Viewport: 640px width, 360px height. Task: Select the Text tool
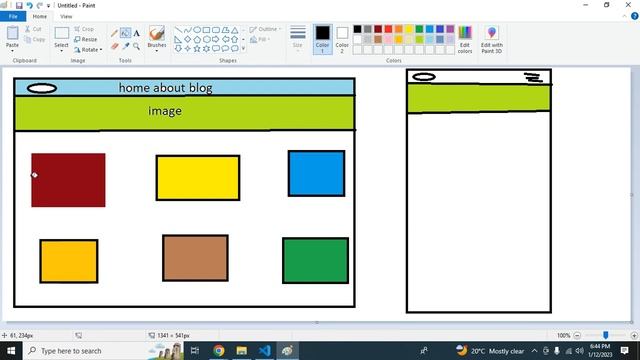[136, 33]
